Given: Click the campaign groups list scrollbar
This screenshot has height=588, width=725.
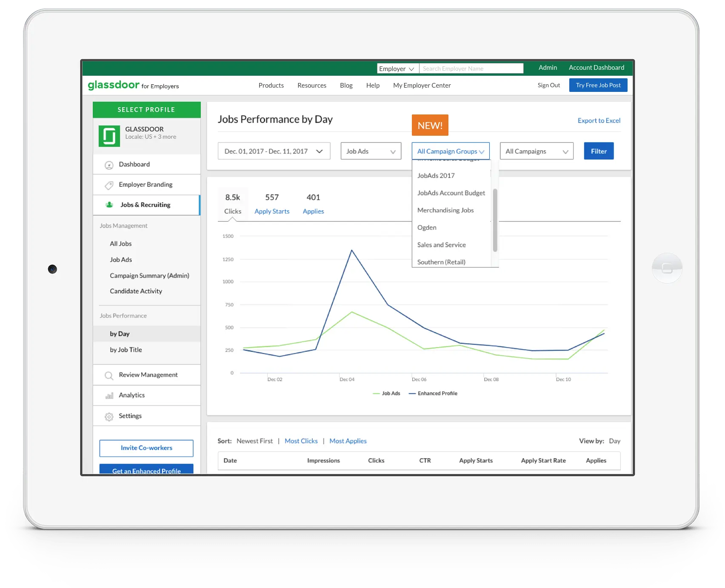Looking at the screenshot, I should [x=495, y=220].
